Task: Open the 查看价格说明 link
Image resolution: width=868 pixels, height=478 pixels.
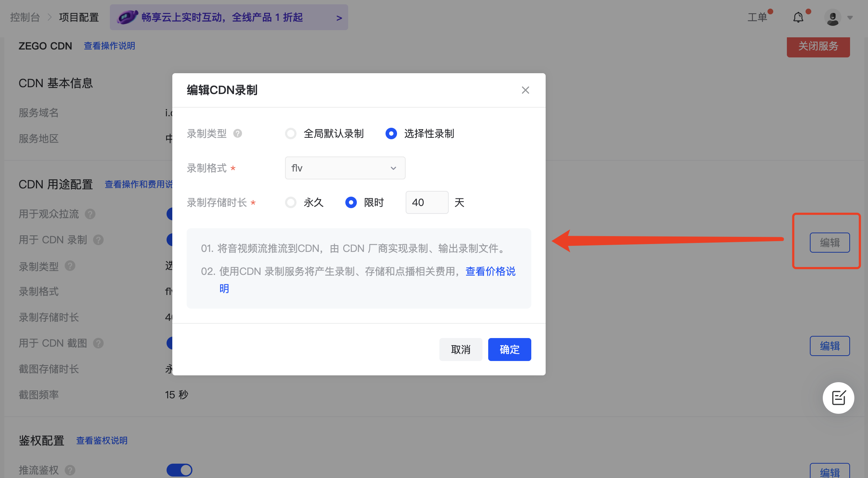Action: [x=490, y=271]
